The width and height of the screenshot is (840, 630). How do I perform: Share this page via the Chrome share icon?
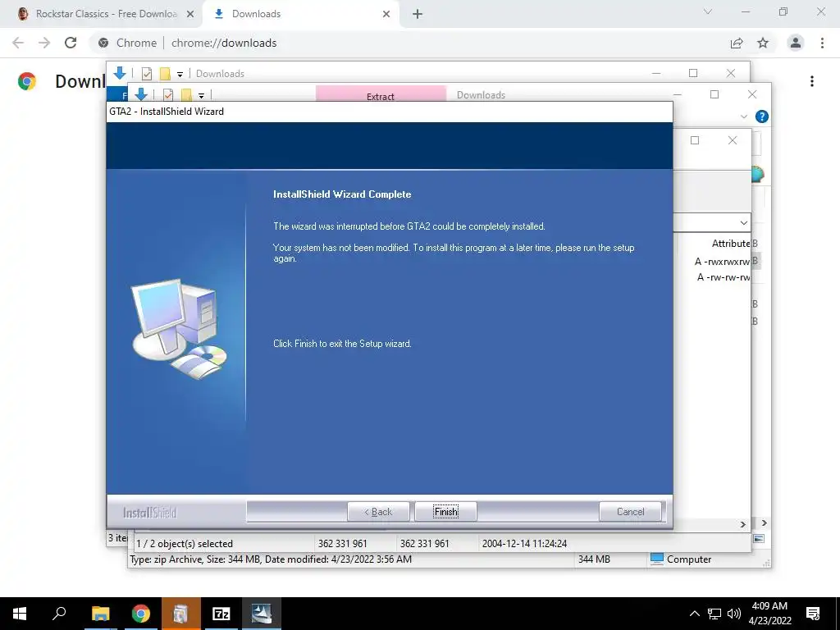737,43
